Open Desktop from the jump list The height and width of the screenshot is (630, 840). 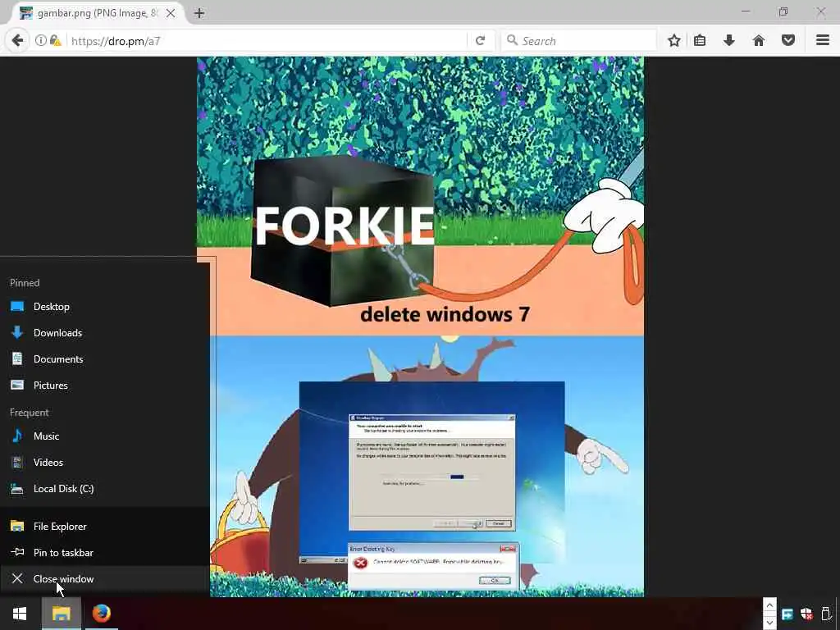tap(105, 307)
